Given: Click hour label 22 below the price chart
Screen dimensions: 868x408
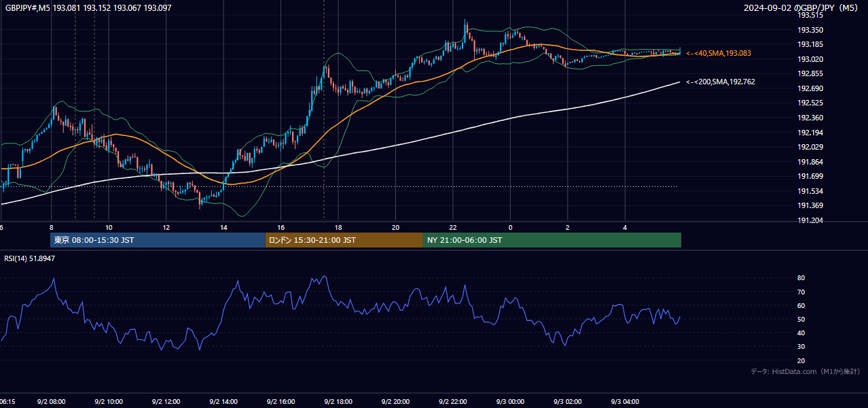Looking at the screenshot, I should click(453, 227).
